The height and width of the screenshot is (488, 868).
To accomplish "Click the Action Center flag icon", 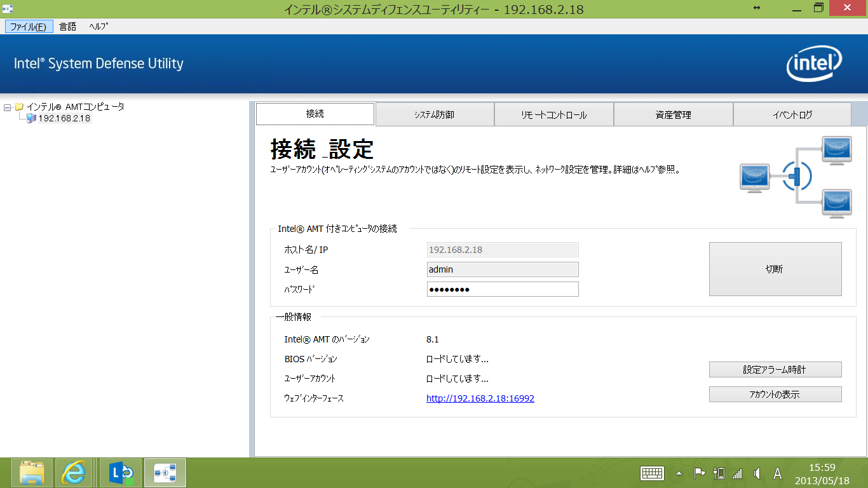I will point(699,473).
